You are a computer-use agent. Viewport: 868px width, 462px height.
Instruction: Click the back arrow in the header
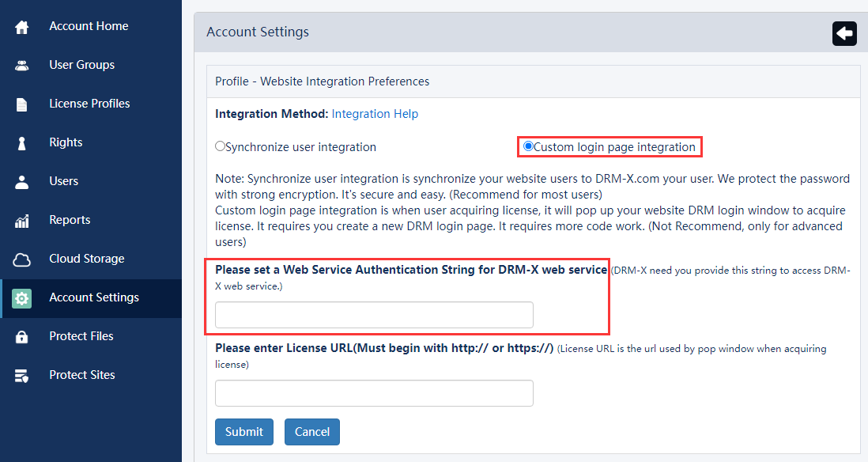point(843,33)
